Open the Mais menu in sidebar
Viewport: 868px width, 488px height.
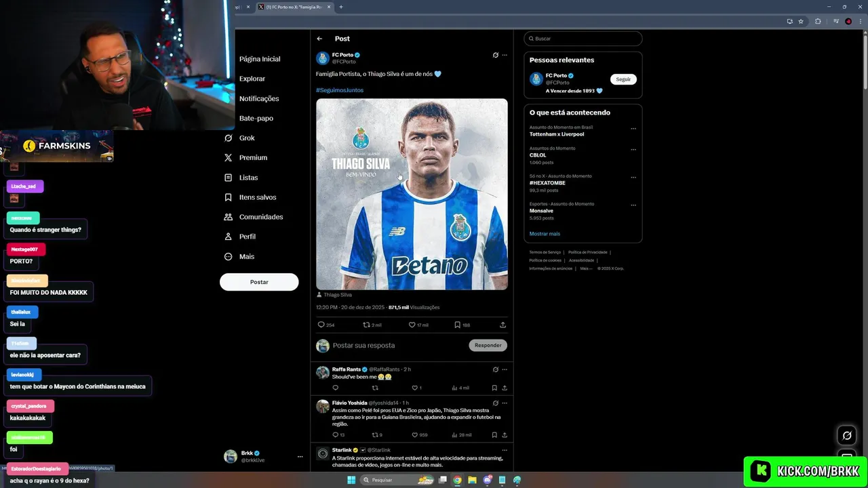(247, 256)
